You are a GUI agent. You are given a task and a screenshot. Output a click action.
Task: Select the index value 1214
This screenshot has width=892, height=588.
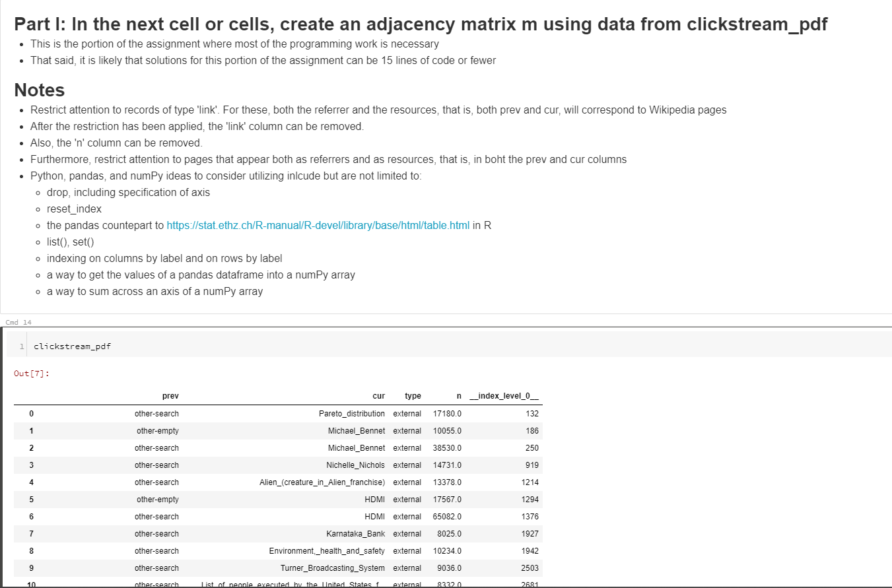click(530, 482)
